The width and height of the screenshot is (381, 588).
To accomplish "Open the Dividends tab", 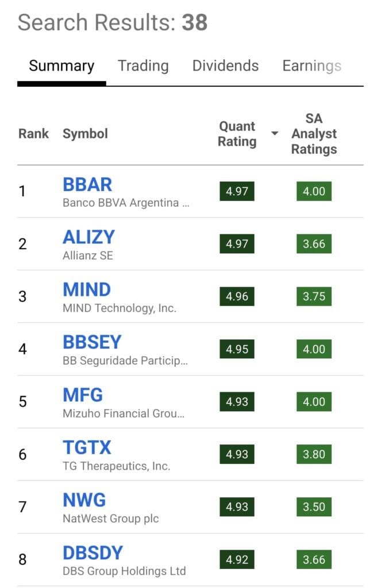I will [225, 66].
